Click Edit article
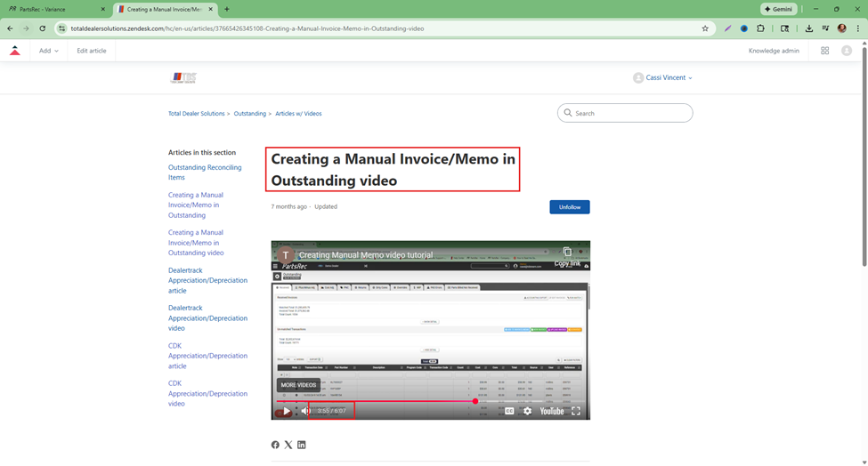The width and height of the screenshot is (868, 466). tap(92, 51)
